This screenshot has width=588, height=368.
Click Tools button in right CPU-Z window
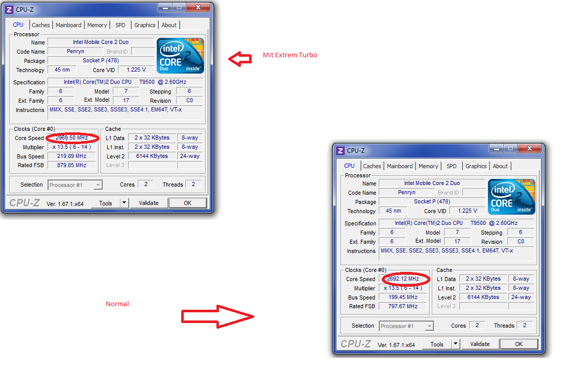pyautogui.click(x=436, y=344)
